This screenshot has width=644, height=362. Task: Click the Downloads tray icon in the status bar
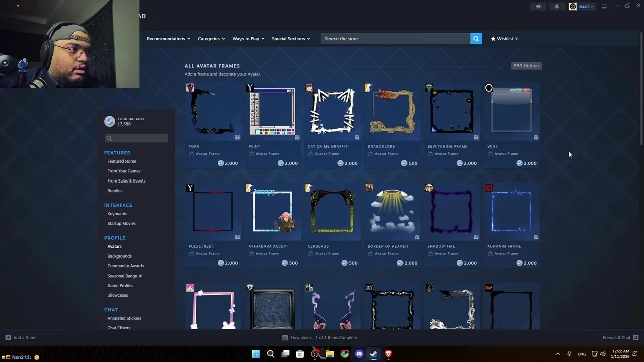pos(285,338)
